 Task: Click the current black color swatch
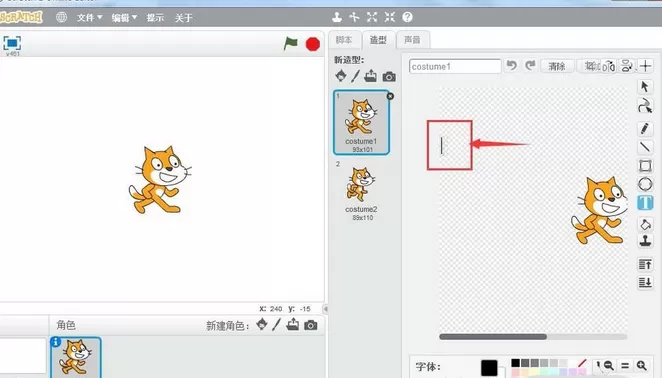click(489, 367)
